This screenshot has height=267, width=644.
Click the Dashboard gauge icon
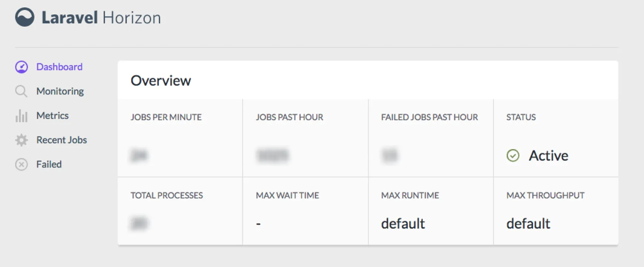21,67
